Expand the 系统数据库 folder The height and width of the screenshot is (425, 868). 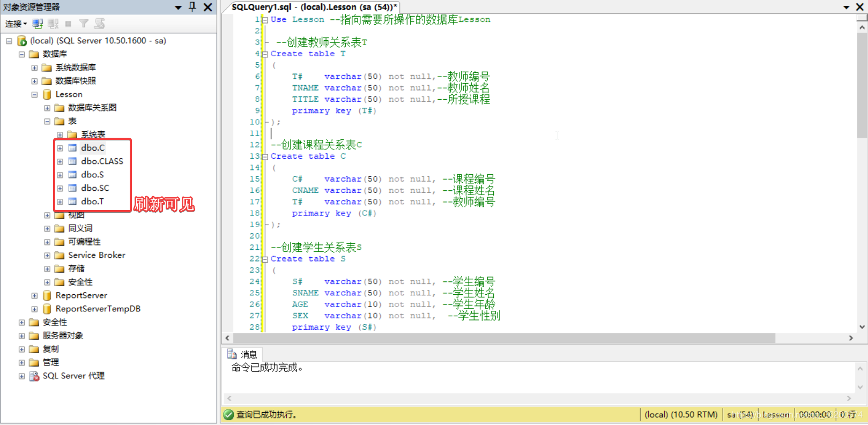click(34, 68)
